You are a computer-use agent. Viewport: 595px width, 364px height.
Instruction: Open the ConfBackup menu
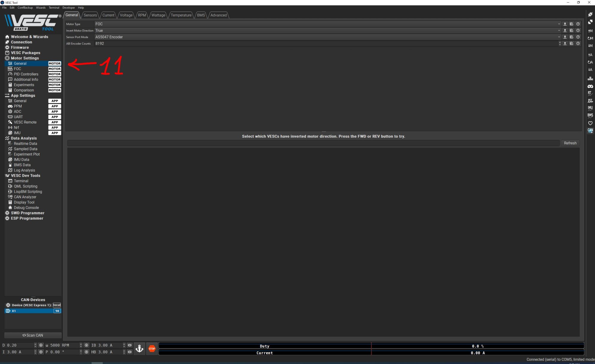click(x=25, y=8)
